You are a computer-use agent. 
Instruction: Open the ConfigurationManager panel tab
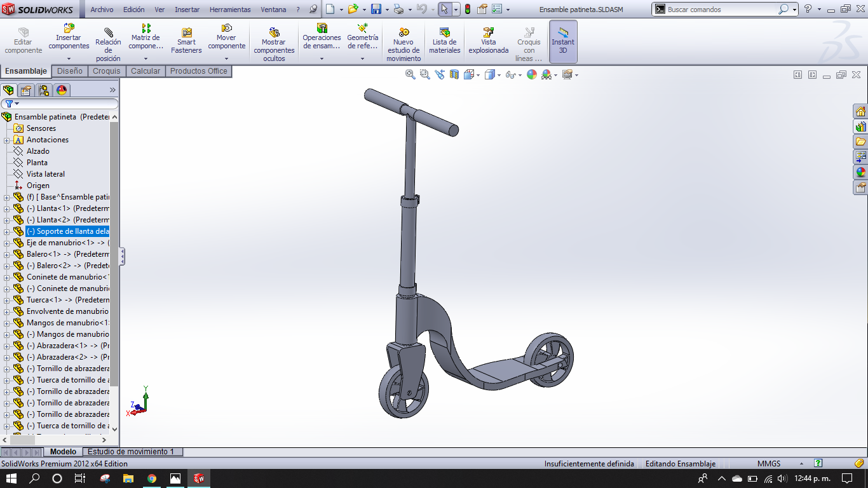[44, 90]
